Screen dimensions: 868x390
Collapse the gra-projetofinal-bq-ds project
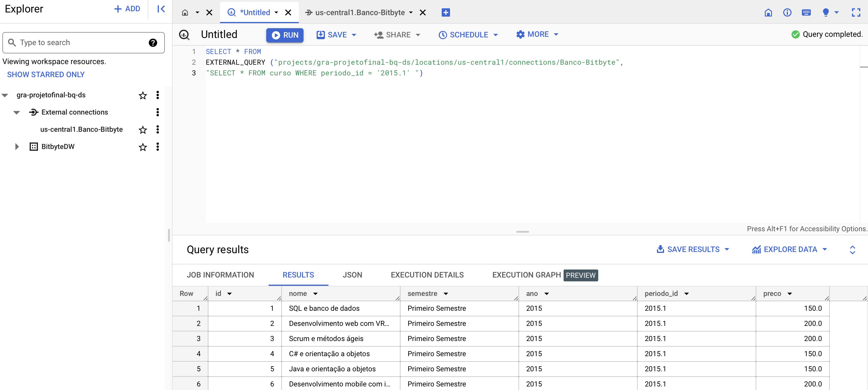[6, 94]
